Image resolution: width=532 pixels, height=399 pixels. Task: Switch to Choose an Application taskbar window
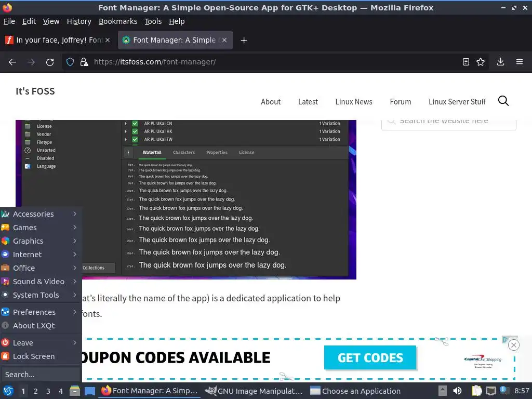(x=355, y=391)
